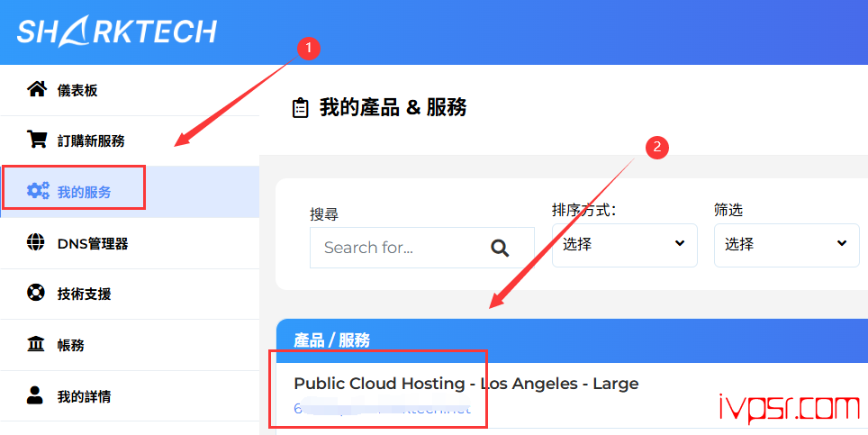Focus the Search for... input field
868x435 pixels.
[421, 248]
